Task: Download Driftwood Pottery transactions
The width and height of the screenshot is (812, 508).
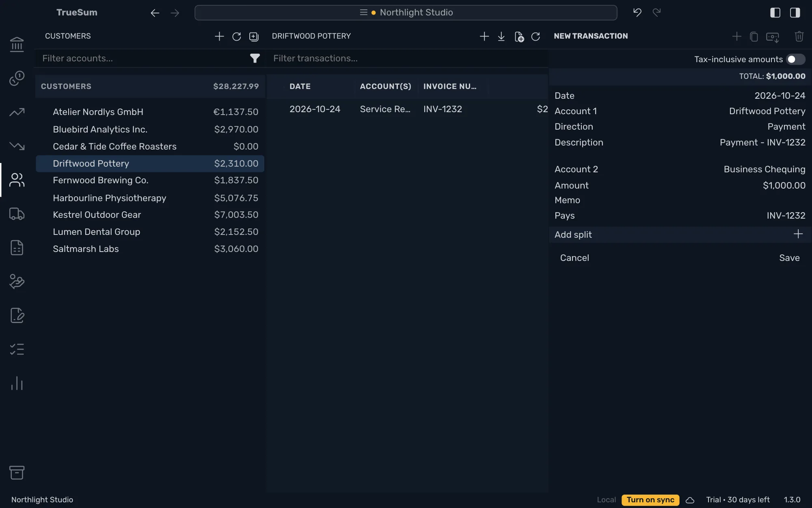Action: tap(501, 37)
